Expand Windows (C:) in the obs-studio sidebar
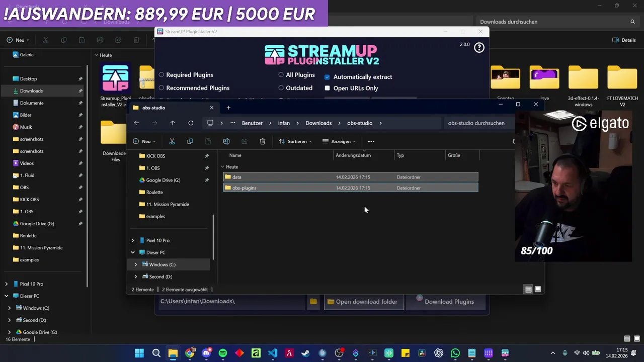This screenshot has width=644, height=362. 135,264
